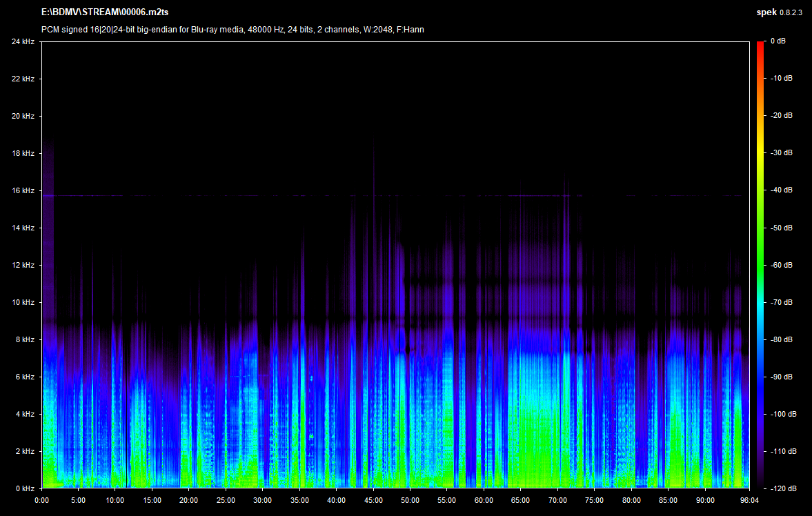Click the -120 dB scale label
The height and width of the screenshot is (516, 812).
[x=782, y=488]
